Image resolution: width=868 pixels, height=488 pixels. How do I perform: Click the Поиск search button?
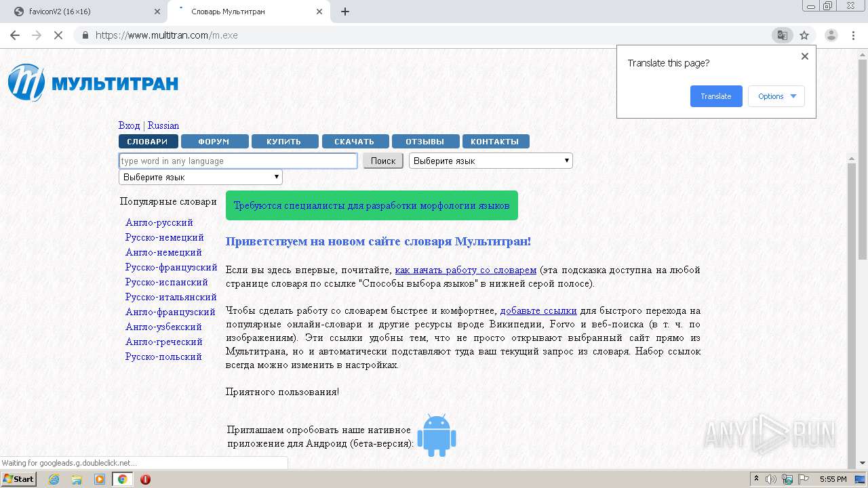[x=383, y=161]
